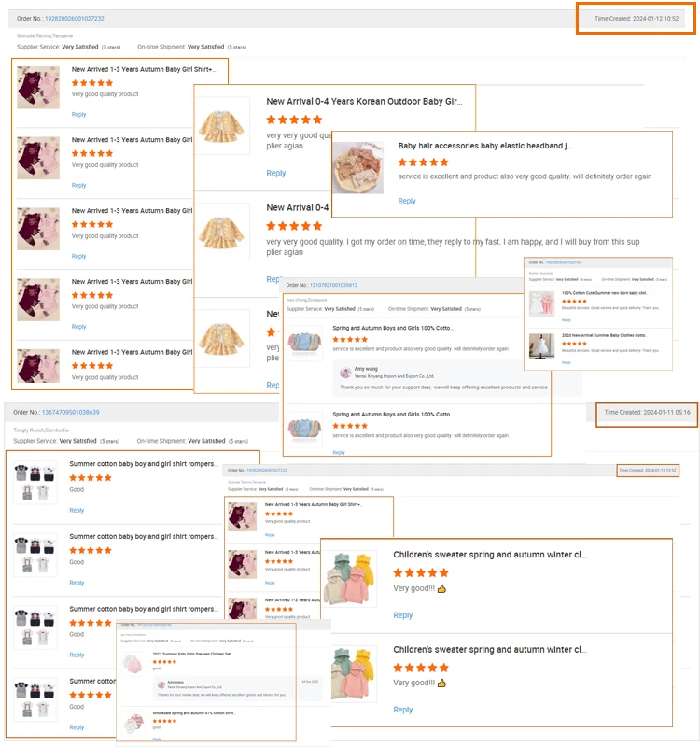Click the first summer rompers product thumbnail

point(35,482)
